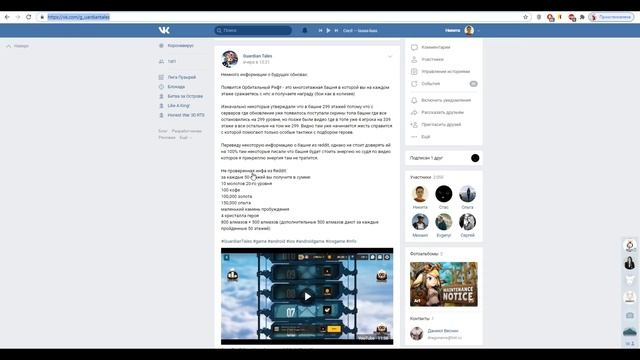Go back with browser back arrow
640x360 pixels.
tap(7, 17)
